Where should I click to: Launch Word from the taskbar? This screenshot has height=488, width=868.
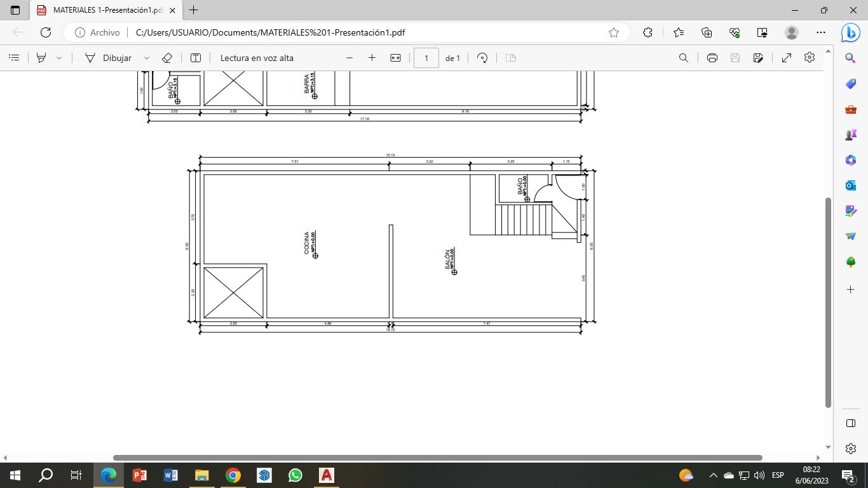click(171, 475)
